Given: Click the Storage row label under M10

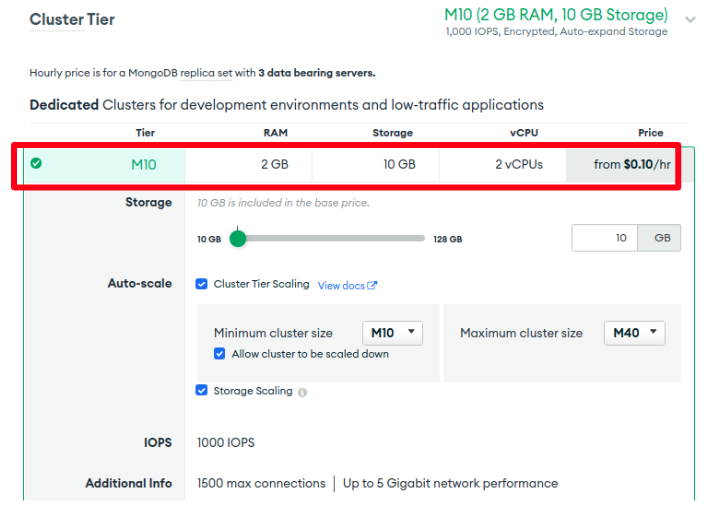Looking at the screenshot, I should click(149, 202).
